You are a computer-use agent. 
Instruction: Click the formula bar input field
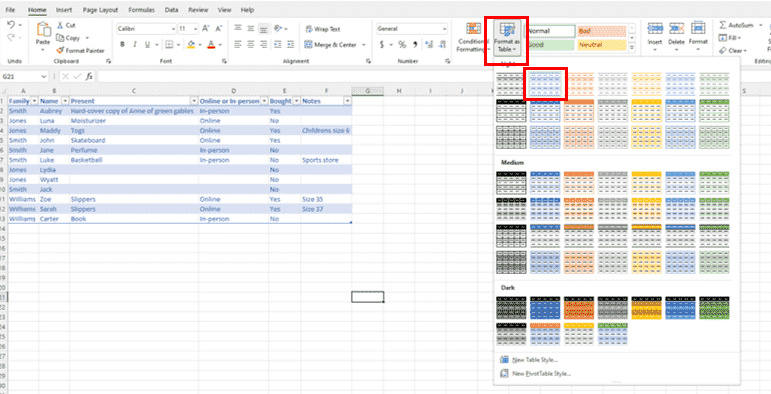[295, 77]
